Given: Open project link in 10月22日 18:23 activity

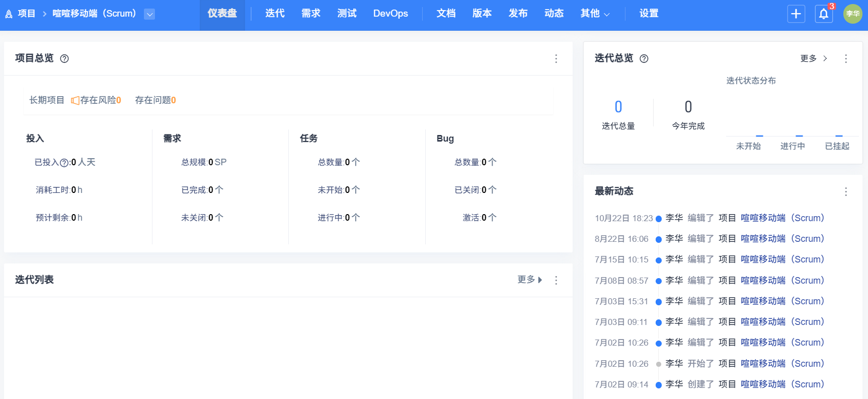Looking at the screenshot, I should pos(782,218).
